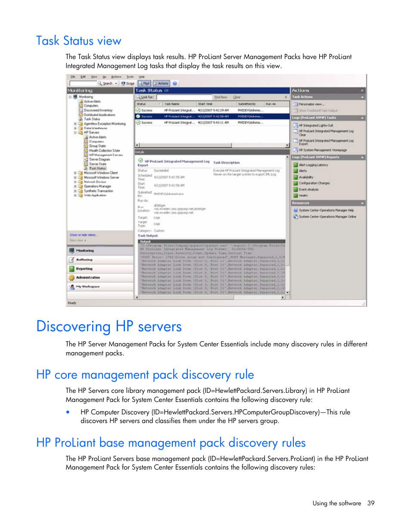Screen dimensions: 411x532
Task: Expand Microsoft Windows Client folder
Action: click(x=75, y=173)
